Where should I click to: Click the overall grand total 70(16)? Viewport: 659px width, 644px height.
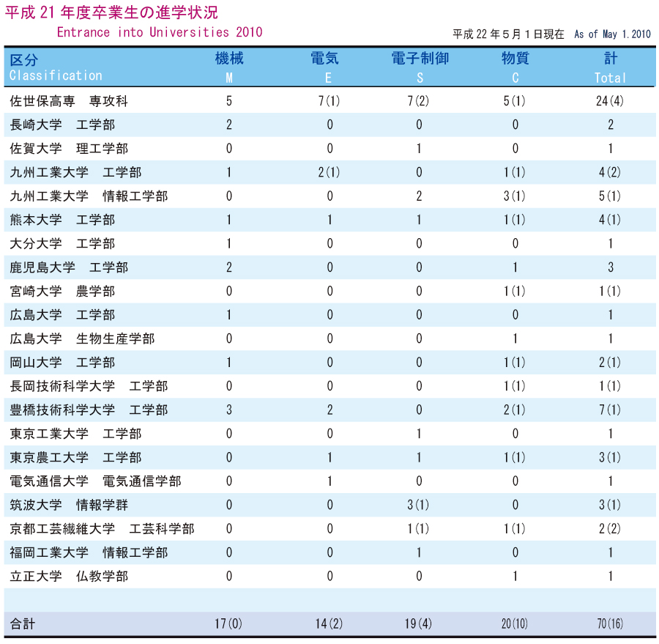pyautogui.click(x=610, y=623)
